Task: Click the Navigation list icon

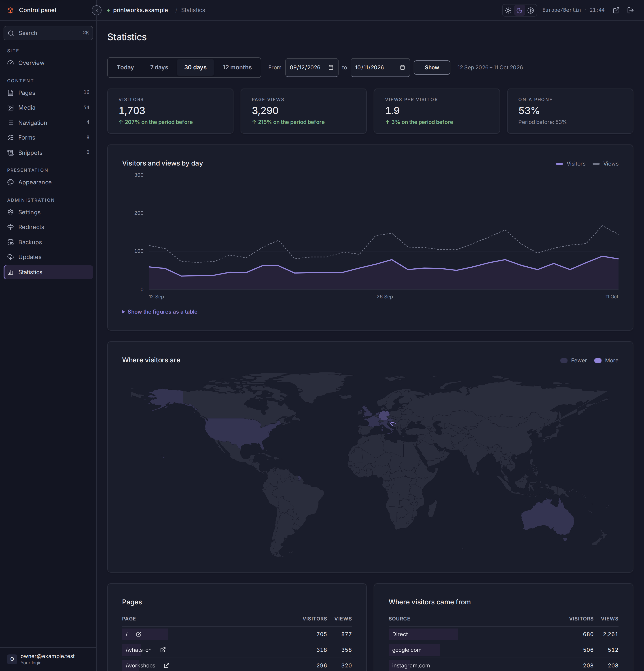Action: coord(11,123)
